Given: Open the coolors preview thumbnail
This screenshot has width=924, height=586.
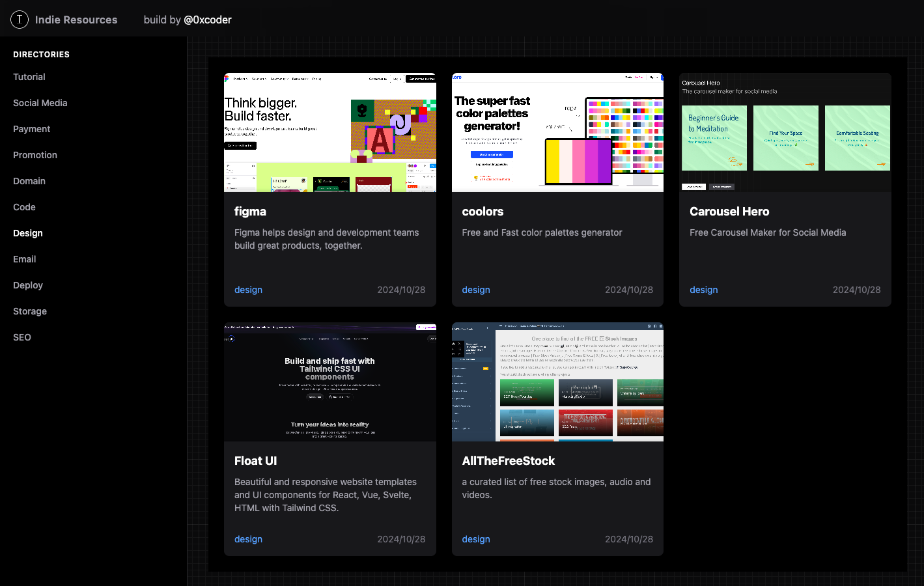Looking at the screenshot, I should (557, 132).
